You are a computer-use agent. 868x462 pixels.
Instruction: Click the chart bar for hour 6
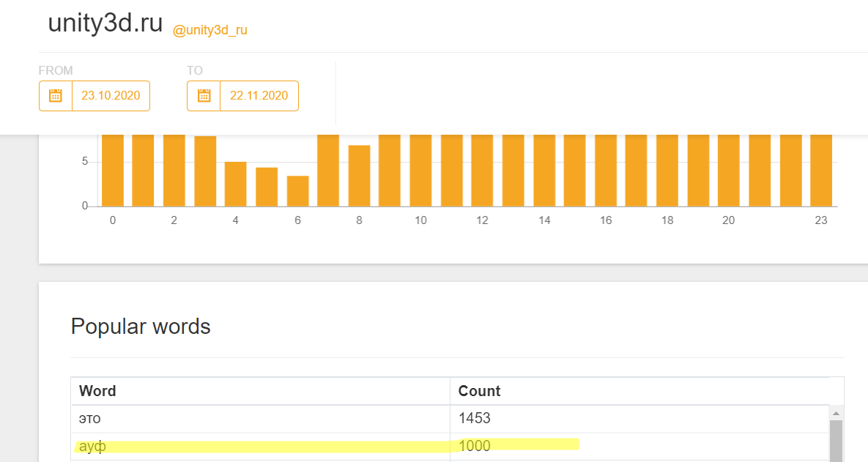click(298, 191)
